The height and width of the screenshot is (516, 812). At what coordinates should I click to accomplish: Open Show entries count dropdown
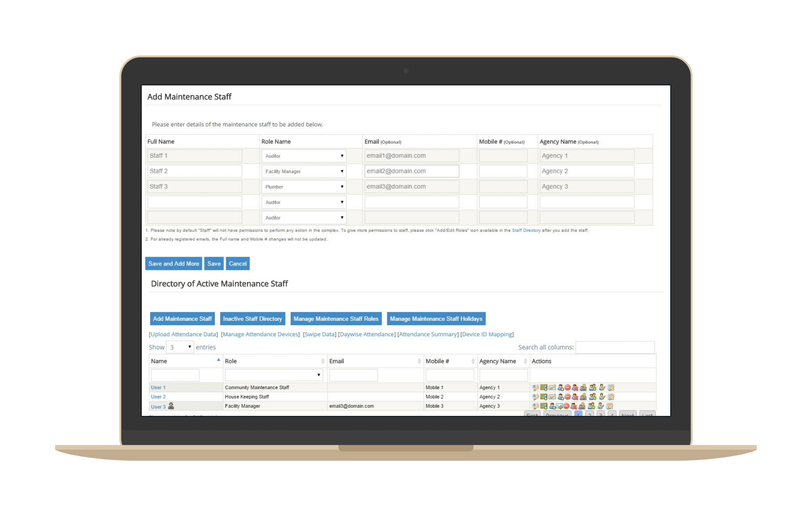[x=180, y=347]
